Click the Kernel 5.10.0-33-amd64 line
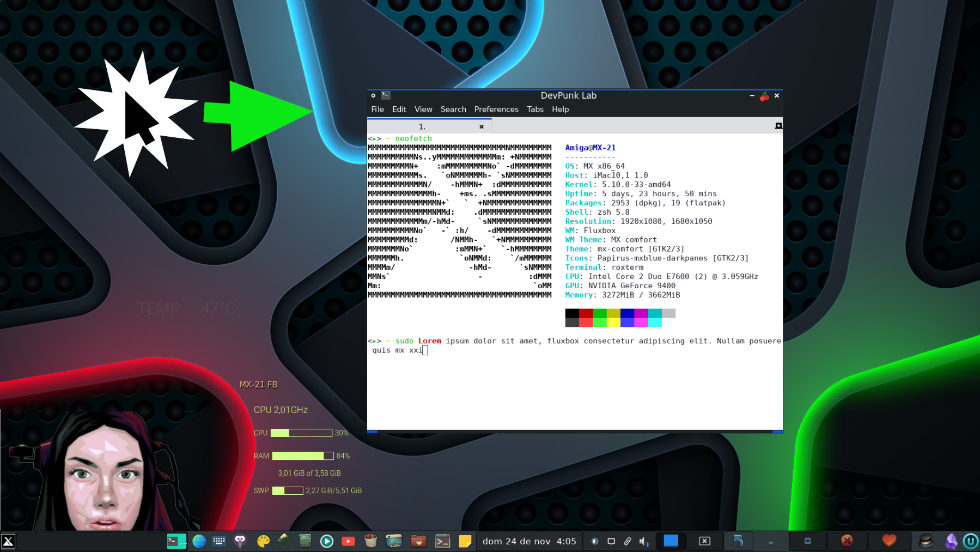The image size is (980, 552). [618, 185]
